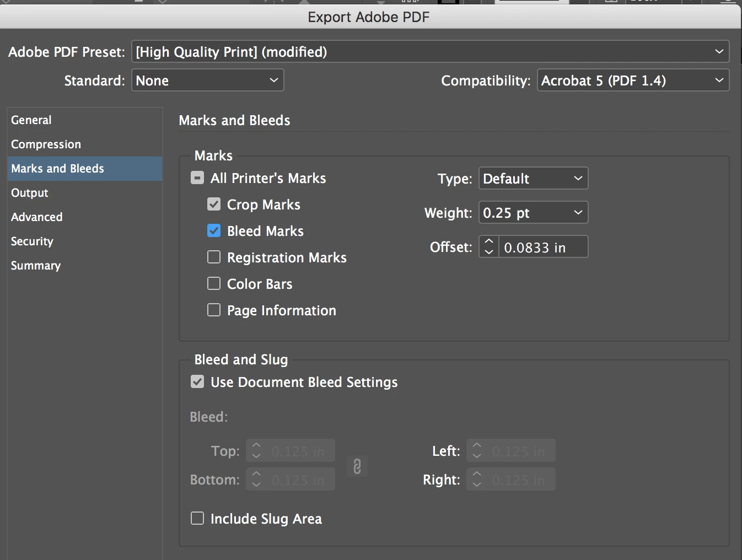The width and height of the screenshot is (742, 560).
Task: Click the Right bleed value field
Action: [520, 480]
